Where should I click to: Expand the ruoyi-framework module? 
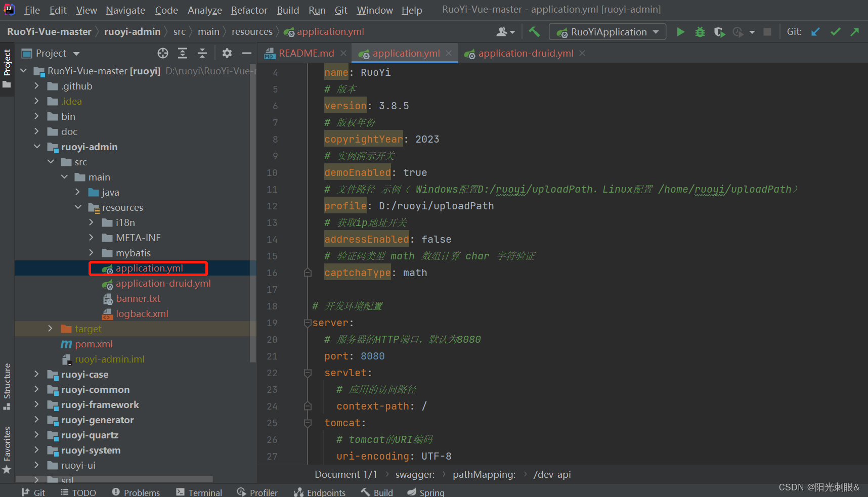point(36,404)
